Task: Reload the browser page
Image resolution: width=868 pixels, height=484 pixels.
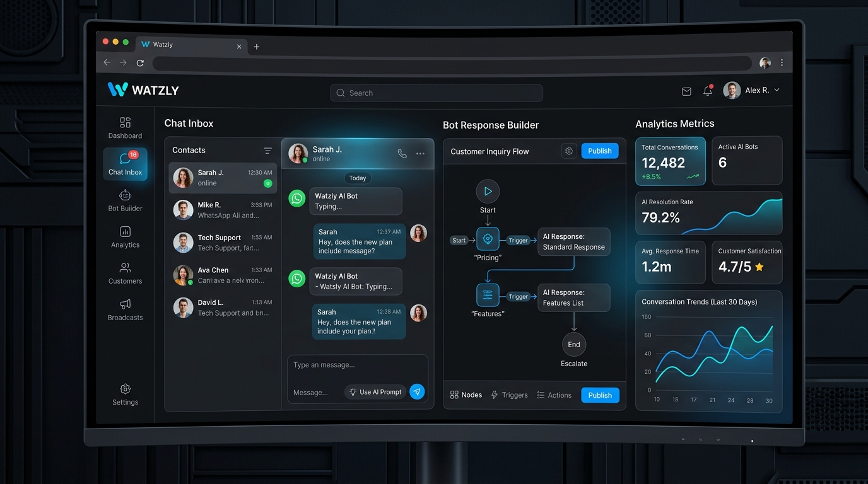Action: (140, 63)
